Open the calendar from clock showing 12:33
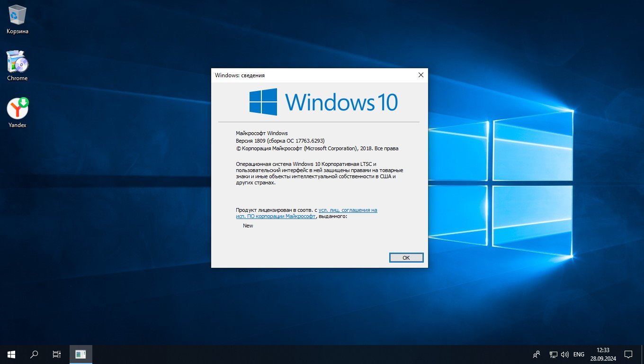 (603, 354)
